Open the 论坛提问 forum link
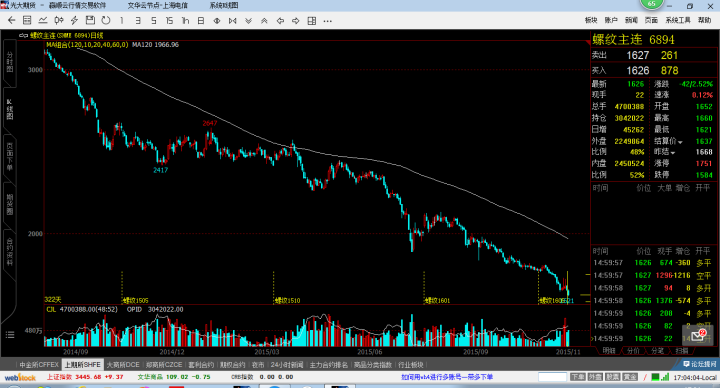Image resolution: width=720 pixels, height=388 pixels. [x=699, y=364]
